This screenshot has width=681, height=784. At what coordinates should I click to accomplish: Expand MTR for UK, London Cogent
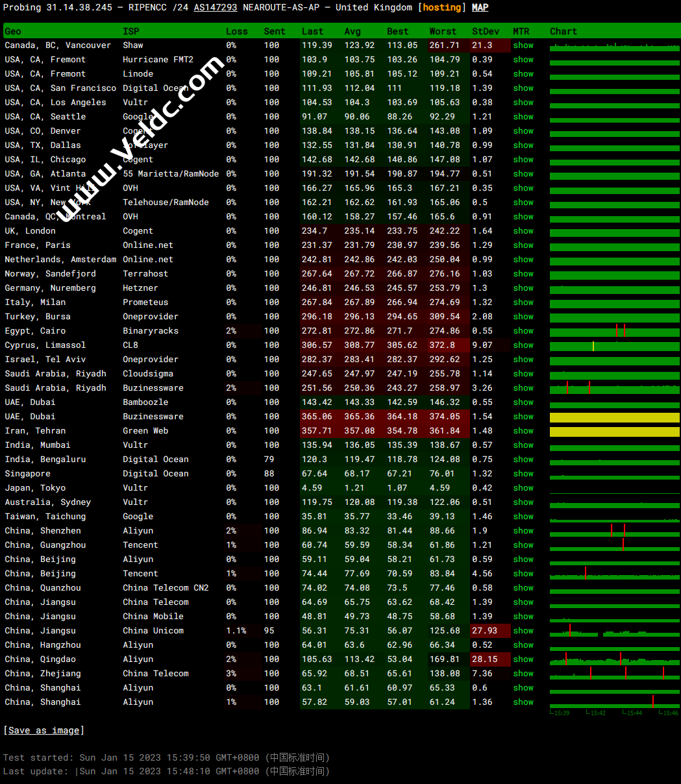pyautogui.click(x=523, y=231)
